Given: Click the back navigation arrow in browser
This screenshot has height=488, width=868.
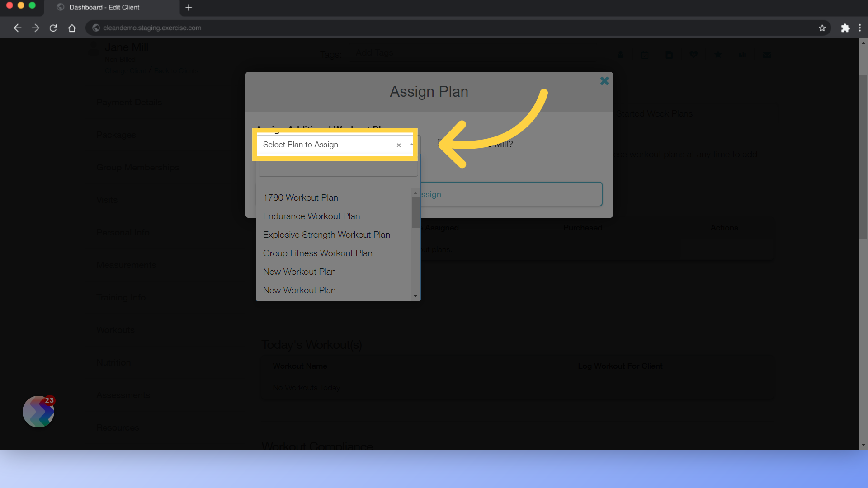Looking at the screenshot, I should [x=17, y=28].
